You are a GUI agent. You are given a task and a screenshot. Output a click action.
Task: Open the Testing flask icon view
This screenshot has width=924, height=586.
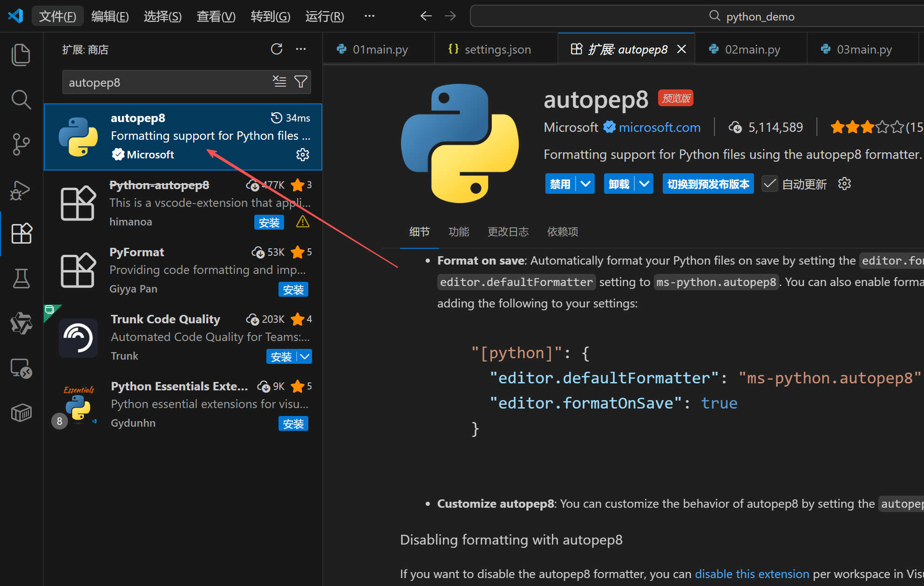coord(21,279)
